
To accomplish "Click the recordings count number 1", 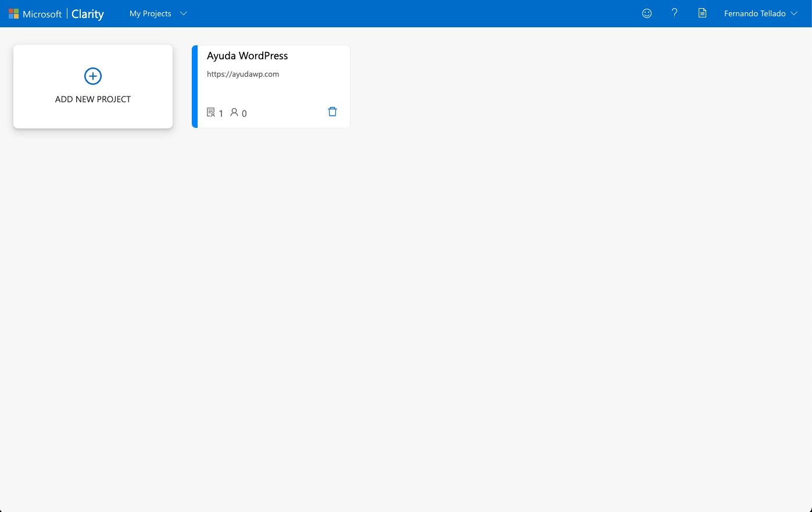I will coord(221,113).
